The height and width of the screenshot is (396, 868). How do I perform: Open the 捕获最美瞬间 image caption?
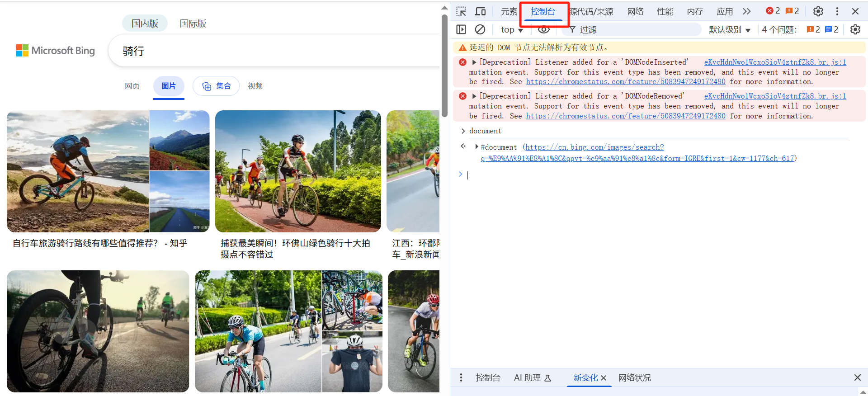[295, 249]
